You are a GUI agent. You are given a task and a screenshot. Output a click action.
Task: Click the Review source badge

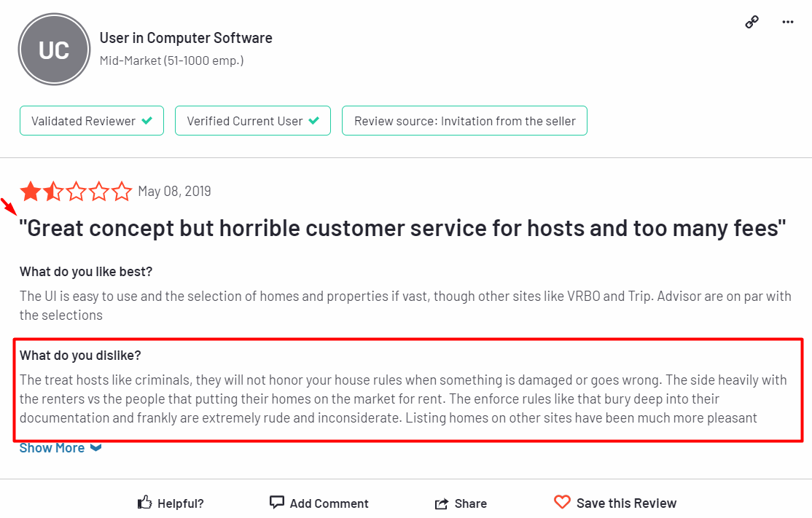pyautogui.click(x=464, y=120)
